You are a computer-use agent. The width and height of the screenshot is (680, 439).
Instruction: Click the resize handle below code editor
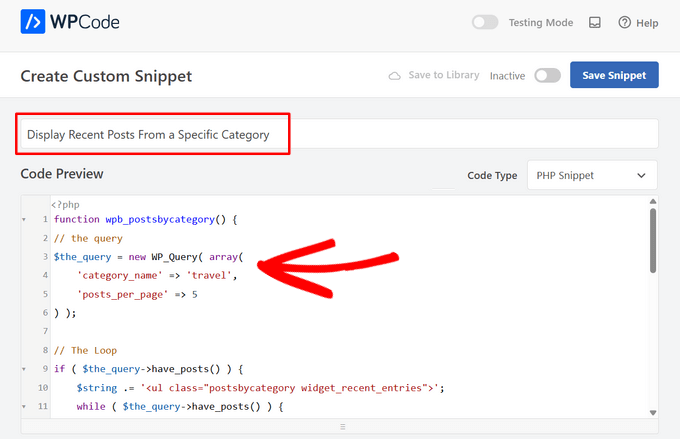(339, 427)
